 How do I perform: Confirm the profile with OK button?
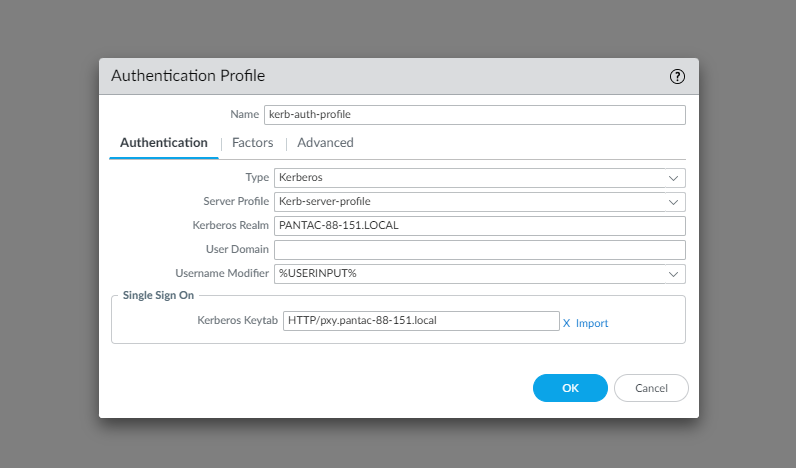click(x=570, y=388)
